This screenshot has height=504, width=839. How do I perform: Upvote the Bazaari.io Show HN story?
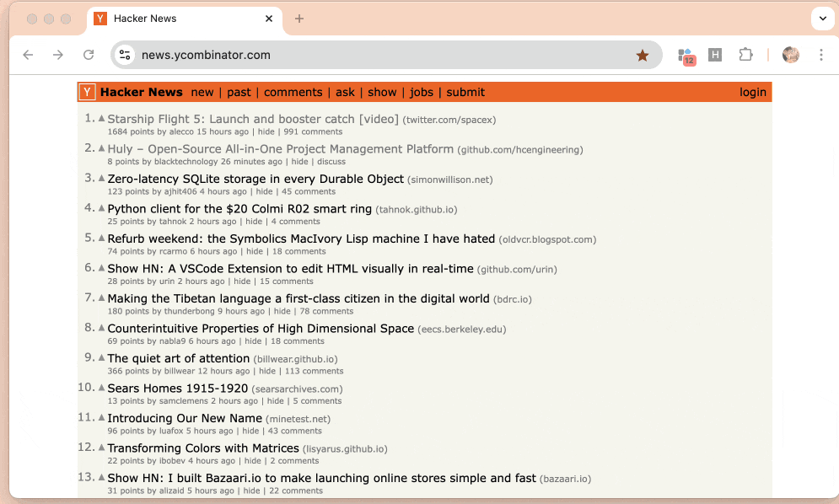coord(102,478)
